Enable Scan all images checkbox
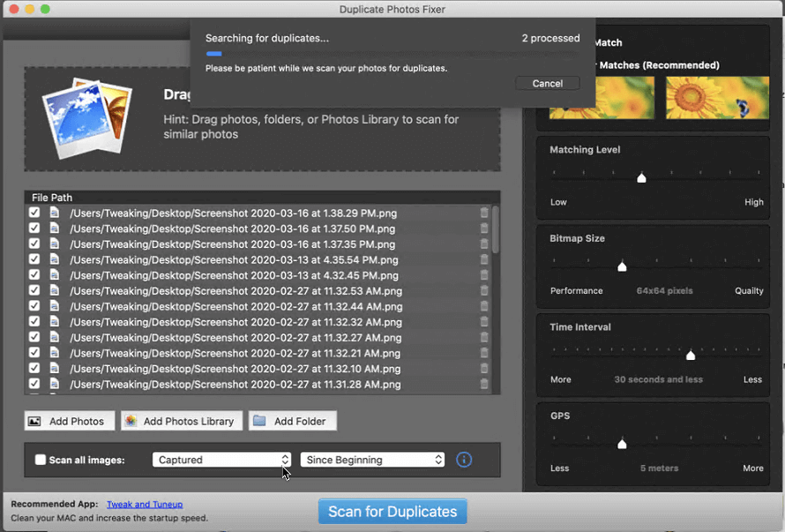The height and width of the screenshot is (532, 785). point(41,460)
